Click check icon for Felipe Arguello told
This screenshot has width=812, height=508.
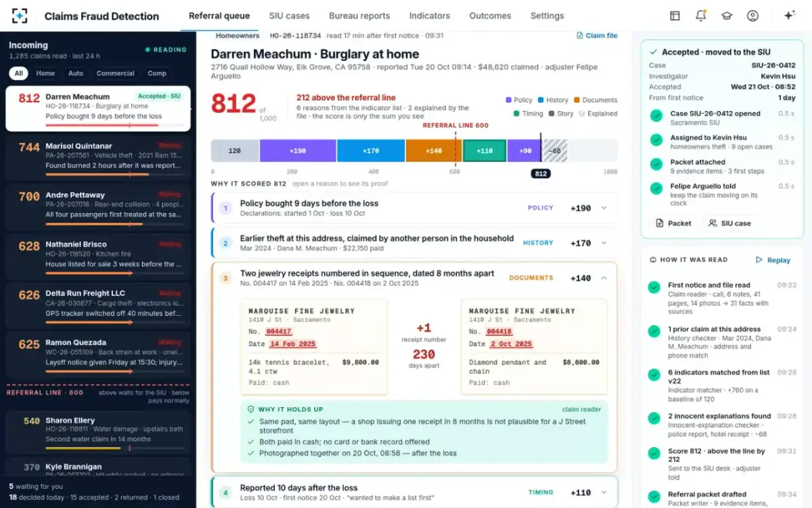656,189
